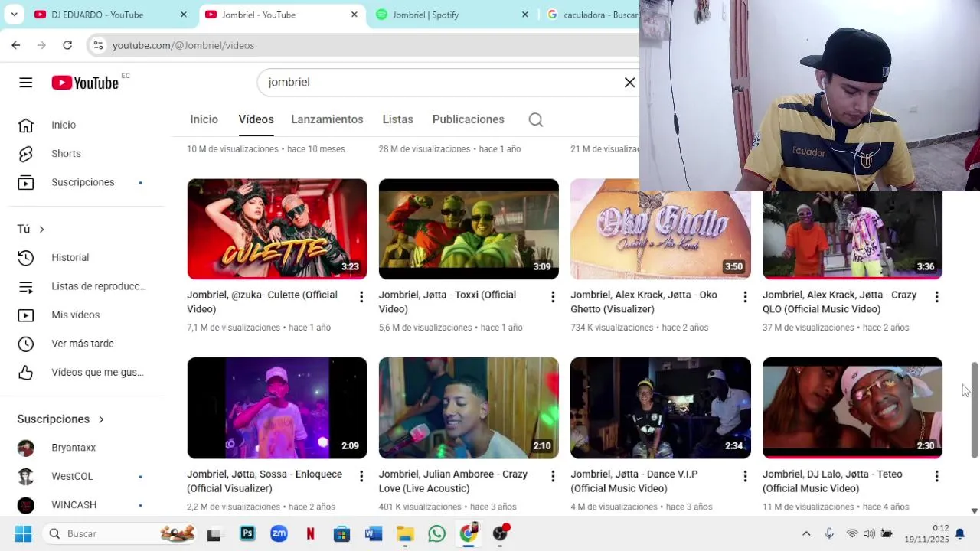Open options menu for Teteo video

(x=936, y=476)
